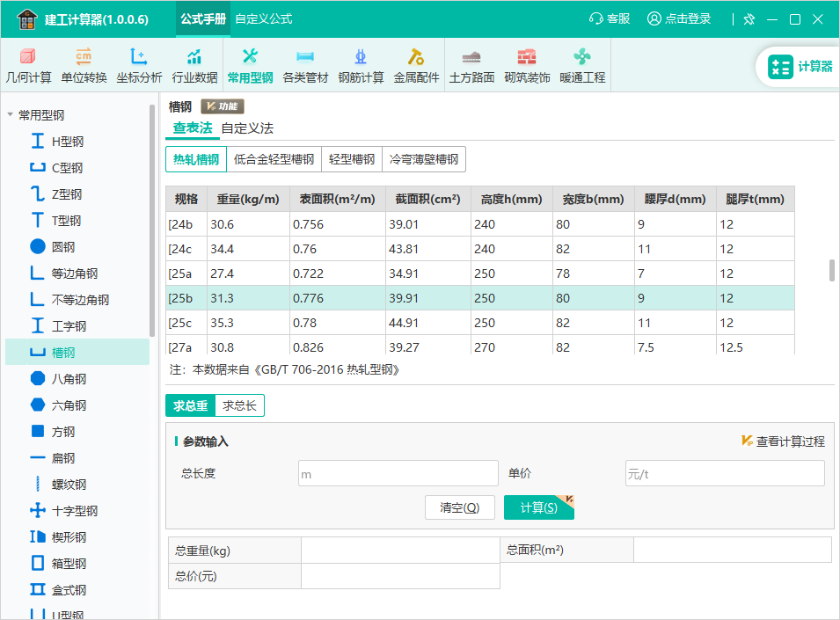Click the sidebar's vertical scrollbar

(152, 221)
